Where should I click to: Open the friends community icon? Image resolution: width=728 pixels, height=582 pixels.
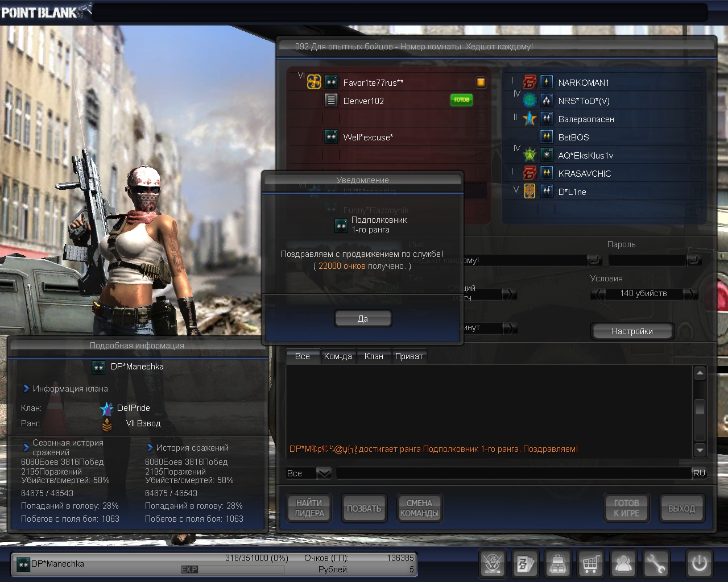pyautogui.click(x=623, y=564)
